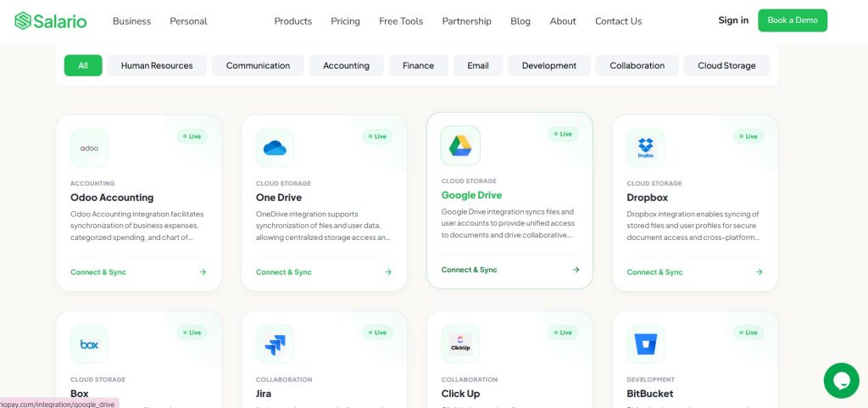Click the Live badge on Google Drive card

[563, 134]
